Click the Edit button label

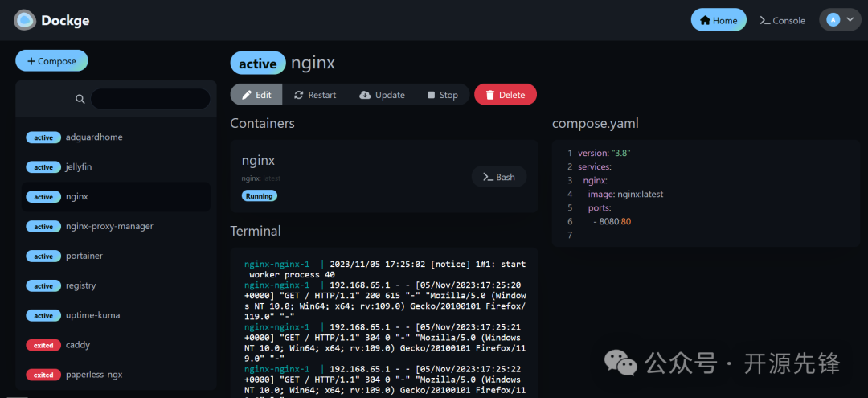coord(264,95)
